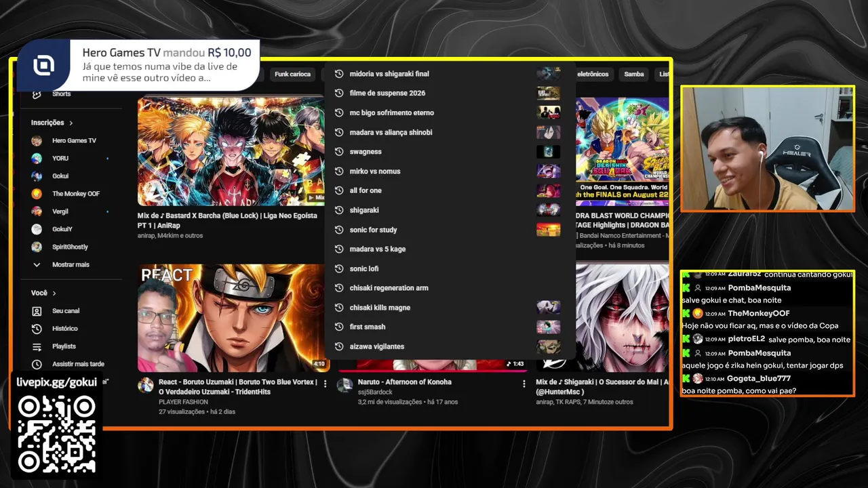Open 'React - Boruto Uzumaki' video title
868x488 pixels.
238,386
